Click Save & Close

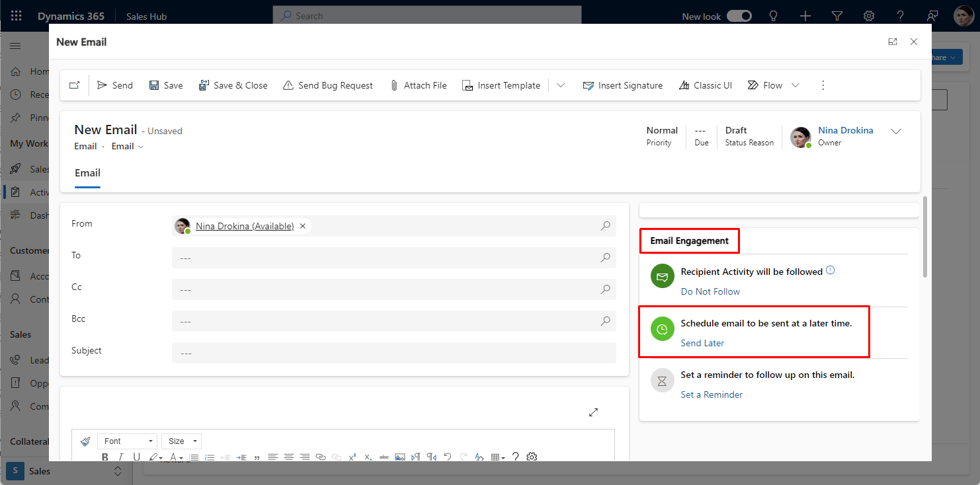click(x=233, y=85)
